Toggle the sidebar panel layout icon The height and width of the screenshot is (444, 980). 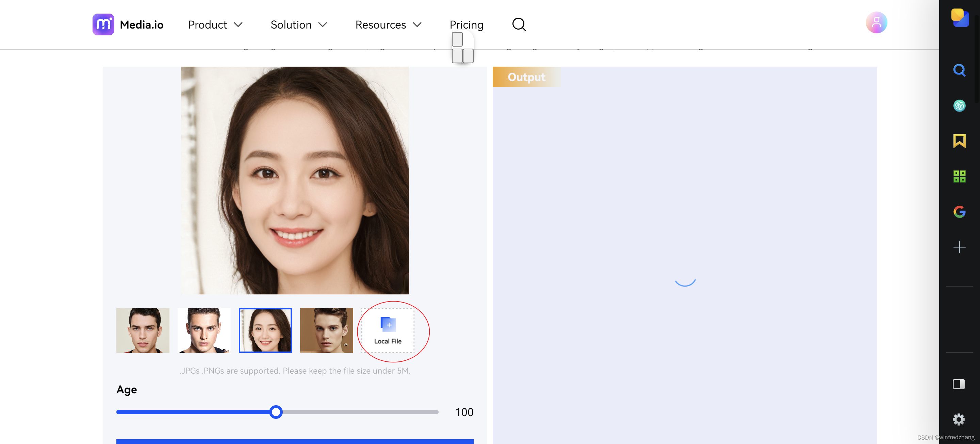tap(959, 384)
